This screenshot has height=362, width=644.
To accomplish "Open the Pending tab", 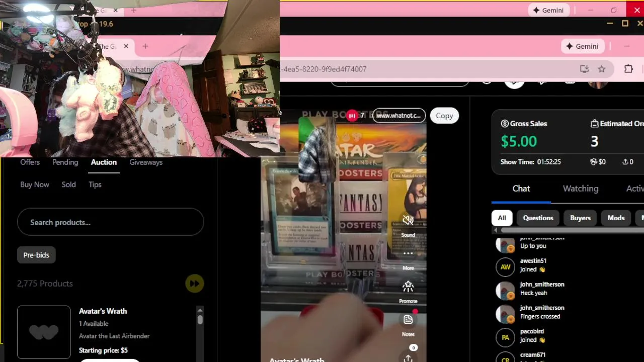I will coord(65,162).
